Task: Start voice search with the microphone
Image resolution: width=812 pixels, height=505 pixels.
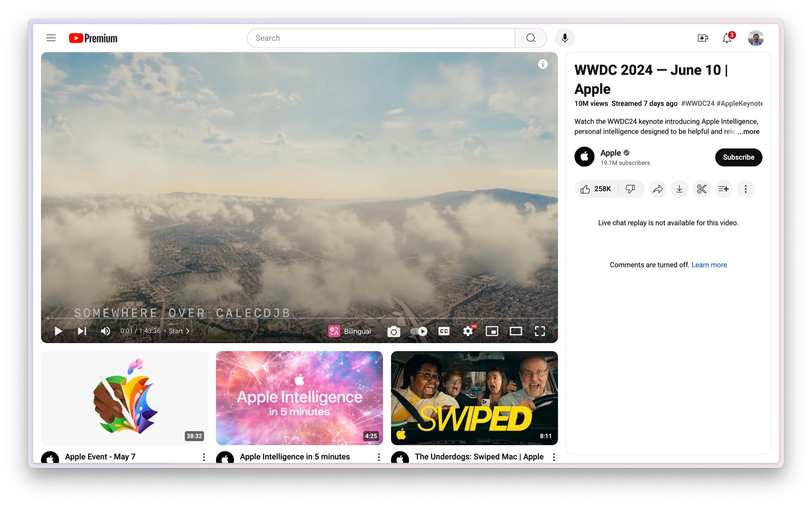Action: pos(564,38)
